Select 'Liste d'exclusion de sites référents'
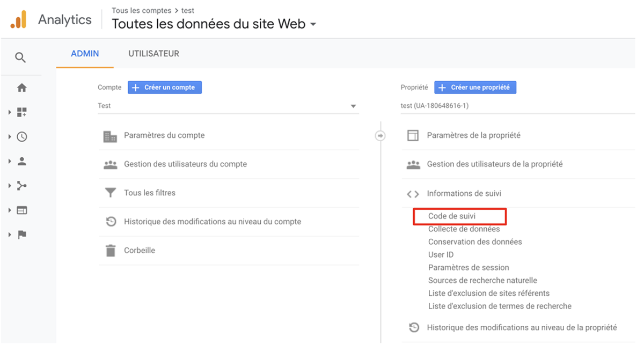The height and width of the screenshot is (344, 644). [489, 294]
